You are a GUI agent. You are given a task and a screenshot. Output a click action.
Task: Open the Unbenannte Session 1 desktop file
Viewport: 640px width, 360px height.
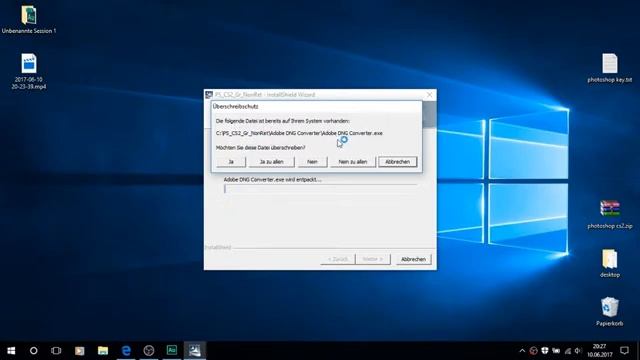(29, 19)
